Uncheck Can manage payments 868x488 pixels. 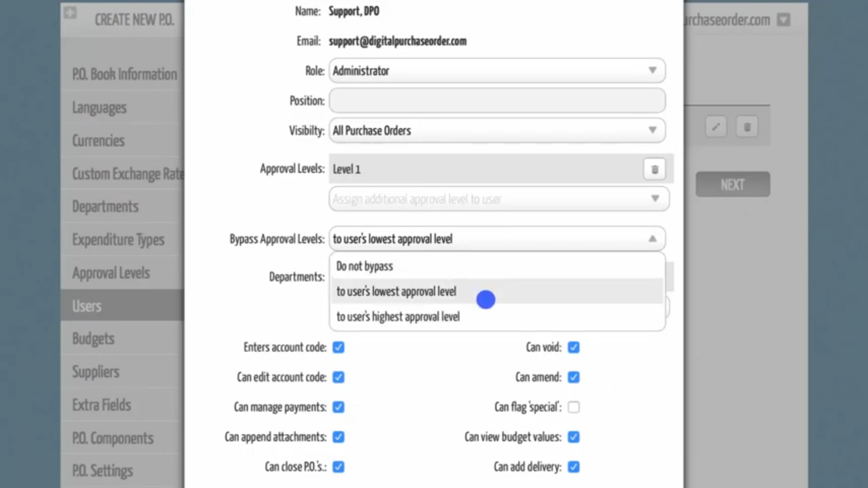coord(339,407)
